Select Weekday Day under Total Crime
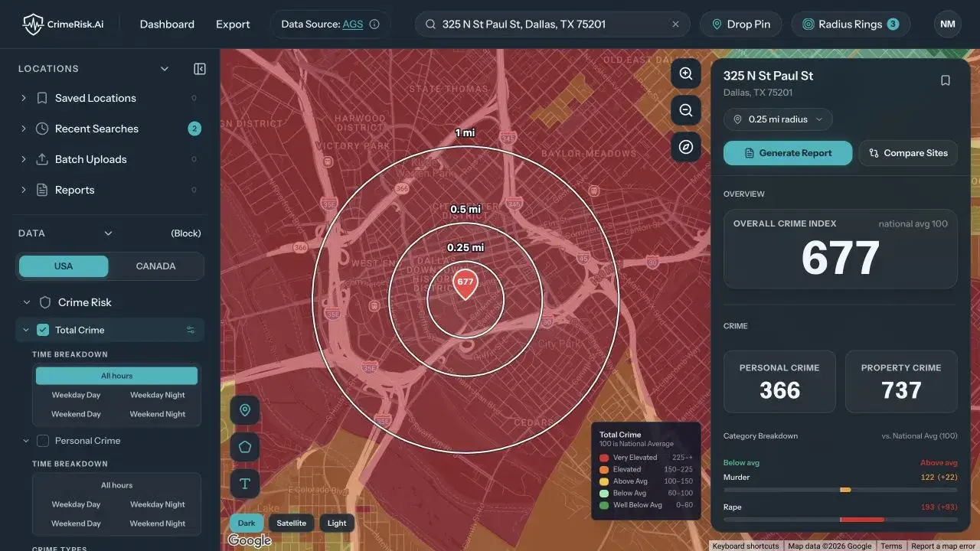 pyautogui.click(x=76, y=395)
